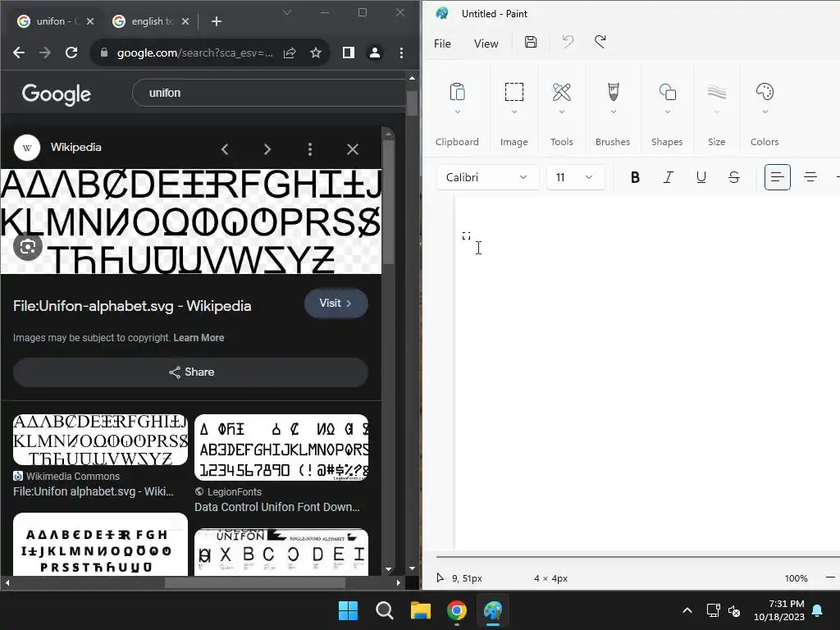Open taskbar Search

[385, 610]
